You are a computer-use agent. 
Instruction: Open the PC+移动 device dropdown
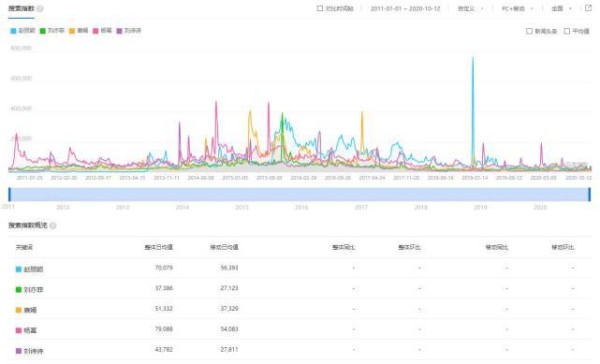point(517,8)
